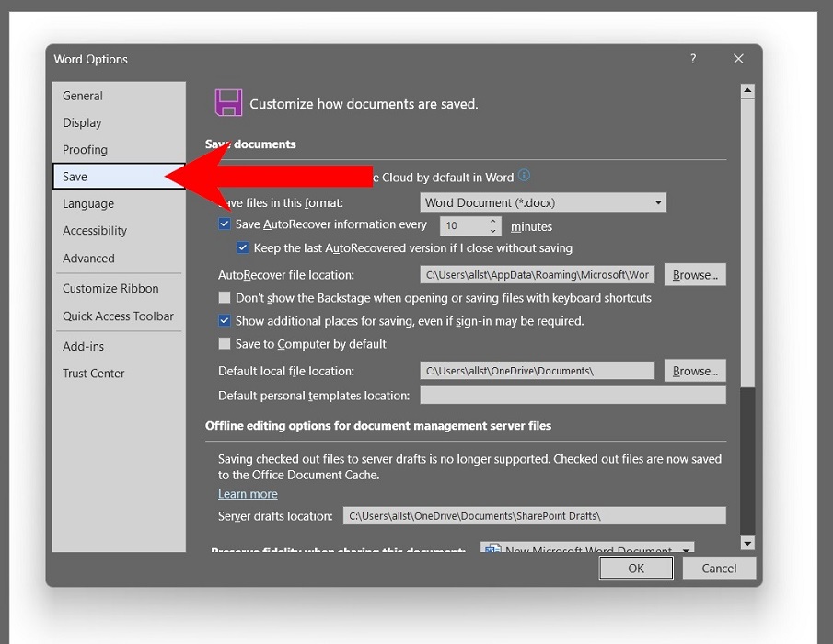Viewport: 833px width, 644px height.
Task: Open Trust Center settings
Action: [x=93, y=373]
